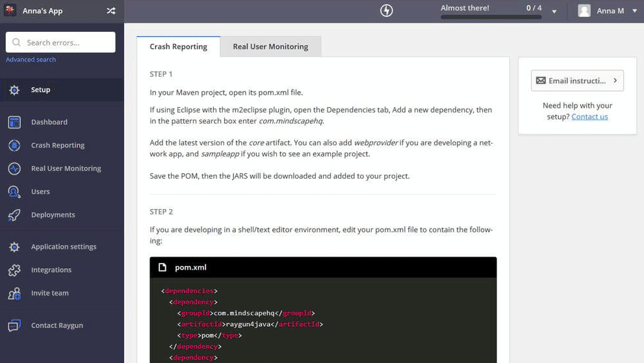This screenshot has width=644, height=363.
Task: Click the Setup gear icon
Action: click(14, 90)
